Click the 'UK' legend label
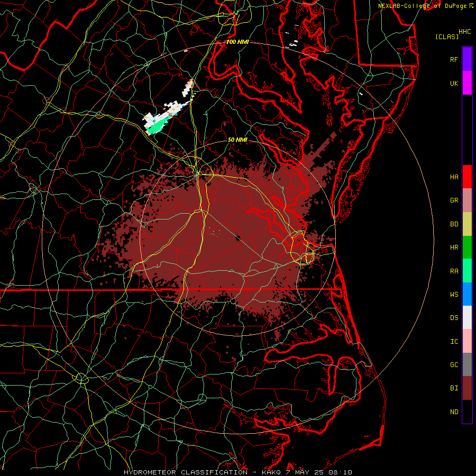 click(454, 83)
